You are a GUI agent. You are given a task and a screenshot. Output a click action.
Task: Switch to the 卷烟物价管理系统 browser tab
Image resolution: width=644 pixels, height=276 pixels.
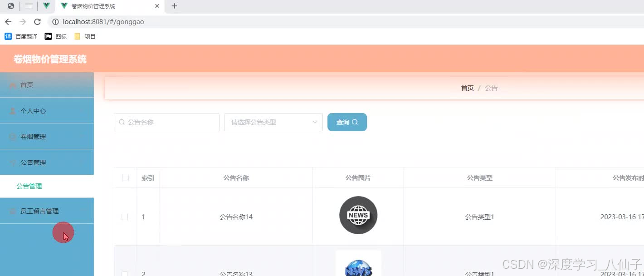(x=93, y=6)
